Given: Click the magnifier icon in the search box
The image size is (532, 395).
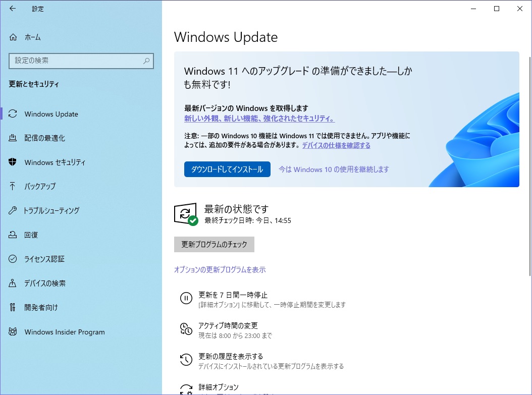Looking at the screenshot, I should (146, 61).
